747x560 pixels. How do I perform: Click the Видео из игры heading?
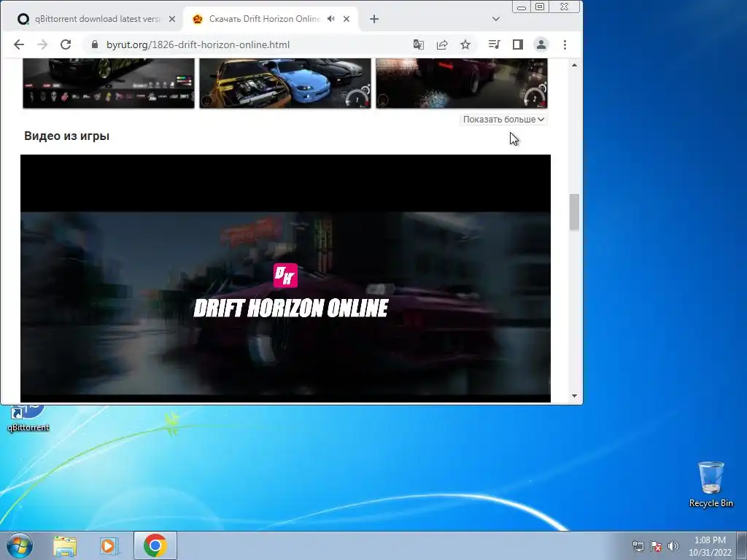pyautogui.click(x=66, y=136)
